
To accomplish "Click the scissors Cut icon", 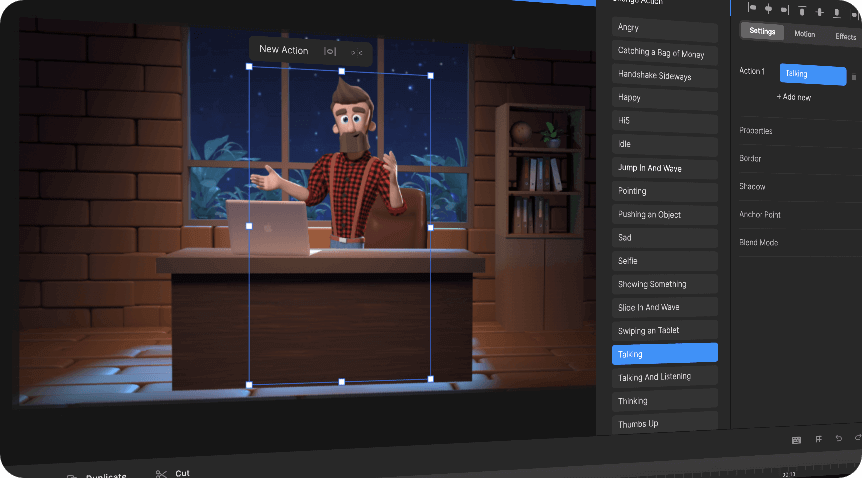I will [161, 474].
